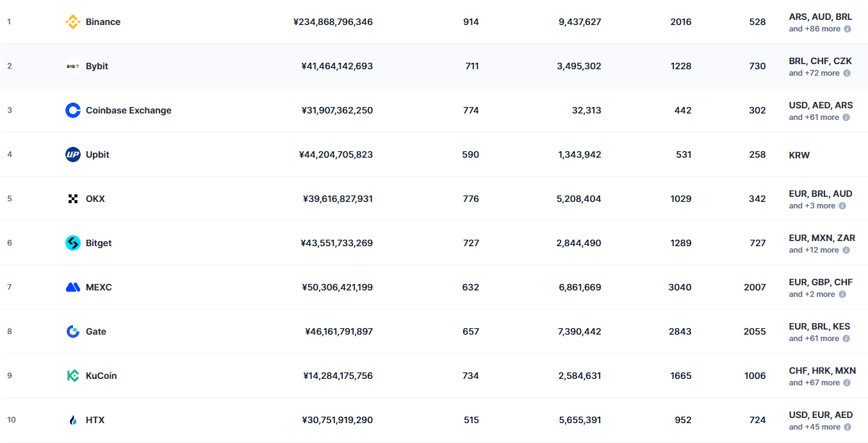Image resolution: width=868 pixels, height=443 pixels.
Task: Click the MEXC logo icon
Action: click(x=73, y=287)
